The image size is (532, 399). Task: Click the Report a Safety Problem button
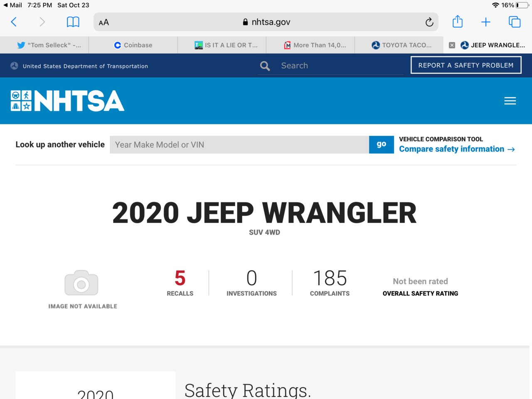[x=466, y=65]
